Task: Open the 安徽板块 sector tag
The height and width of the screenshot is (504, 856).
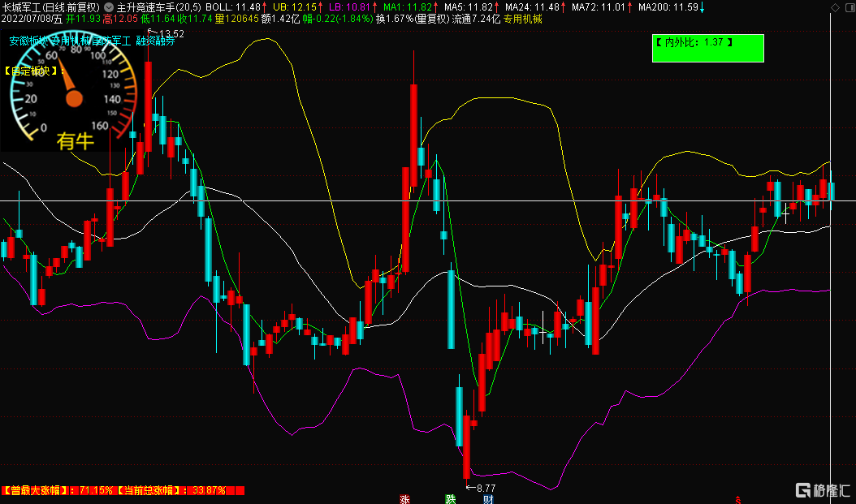Action: [28, 41]
